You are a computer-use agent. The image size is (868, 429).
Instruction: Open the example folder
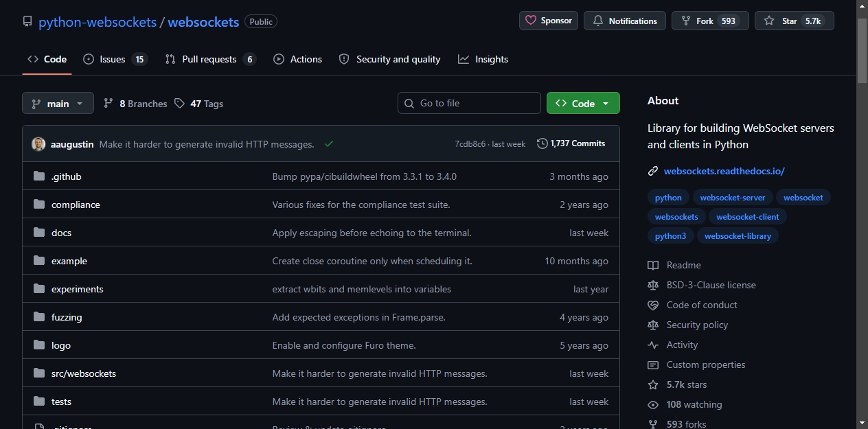click(x=69, y=261)
